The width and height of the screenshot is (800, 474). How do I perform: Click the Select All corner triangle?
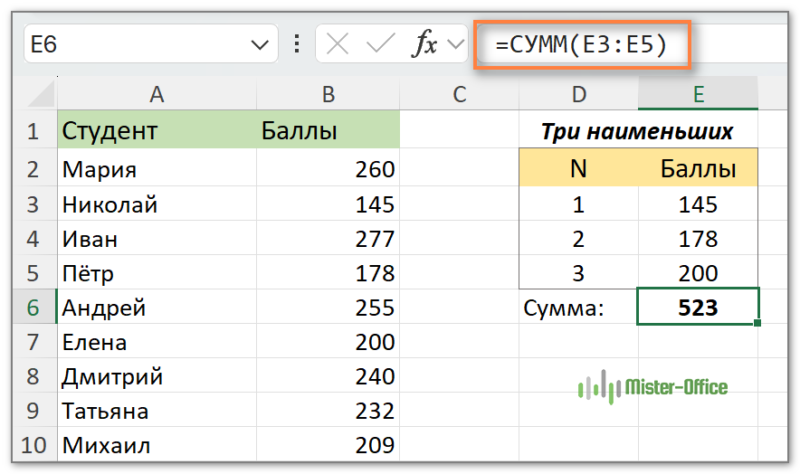(x=40, y=95)
